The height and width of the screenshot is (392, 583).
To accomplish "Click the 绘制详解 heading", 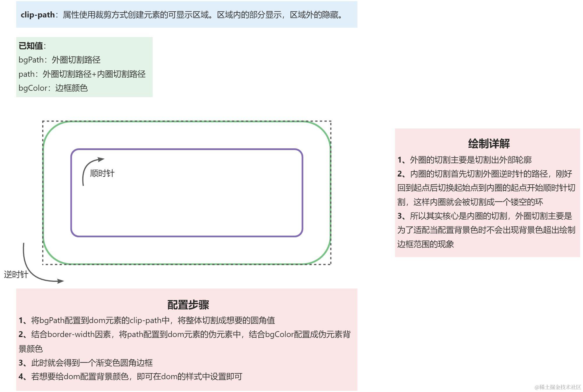I will pos(489,144).
